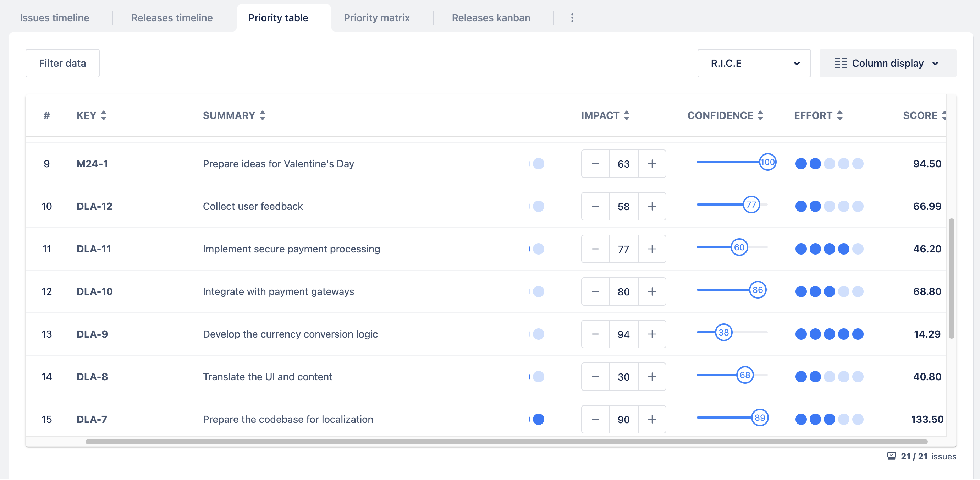Screen dimensions: 980x480
Task: Decrease impact score for DLA-8
Action: (595, 376)
